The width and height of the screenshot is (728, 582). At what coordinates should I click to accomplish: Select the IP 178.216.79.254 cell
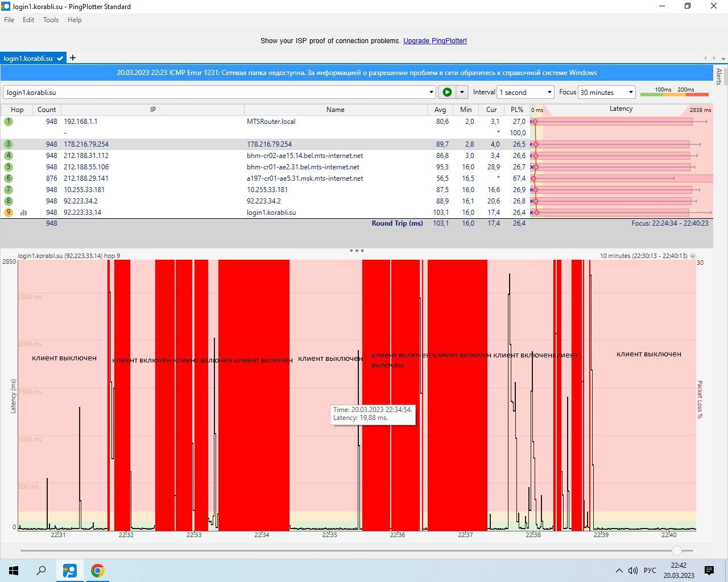pos(86,144)
